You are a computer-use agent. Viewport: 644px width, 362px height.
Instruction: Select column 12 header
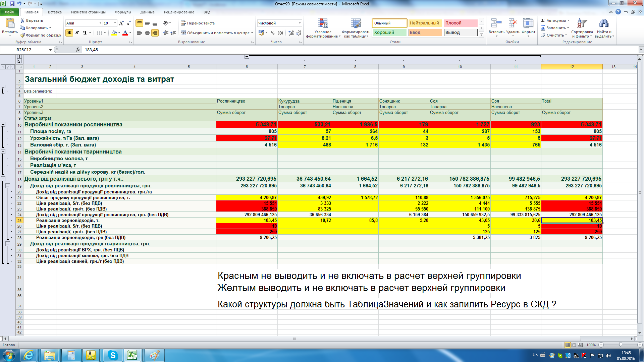(x=572, y=67)
